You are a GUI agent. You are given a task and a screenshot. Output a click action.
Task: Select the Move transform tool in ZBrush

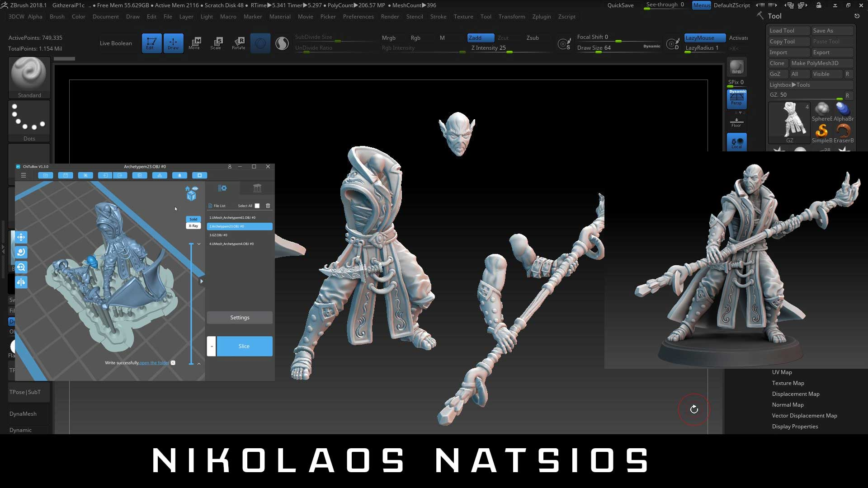pyautogui.click(x=194, y=43)
